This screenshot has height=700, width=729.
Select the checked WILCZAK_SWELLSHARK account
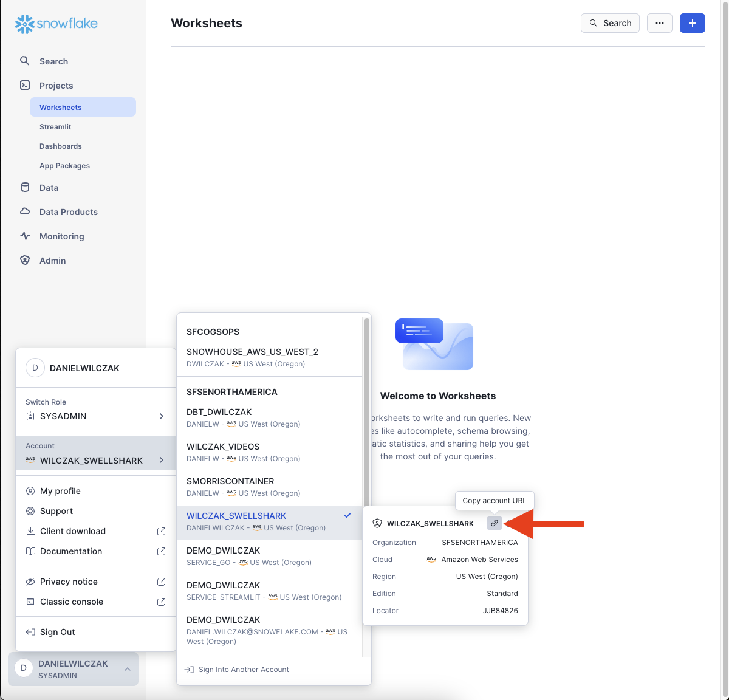(270, 522)
